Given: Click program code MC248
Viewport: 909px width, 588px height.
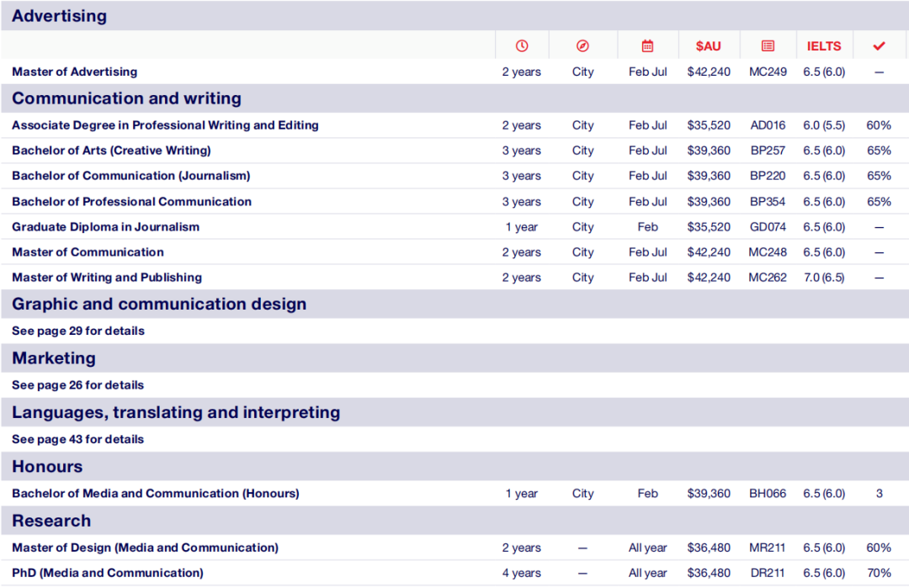Looking at the screenshot, I should pos(768,252).
